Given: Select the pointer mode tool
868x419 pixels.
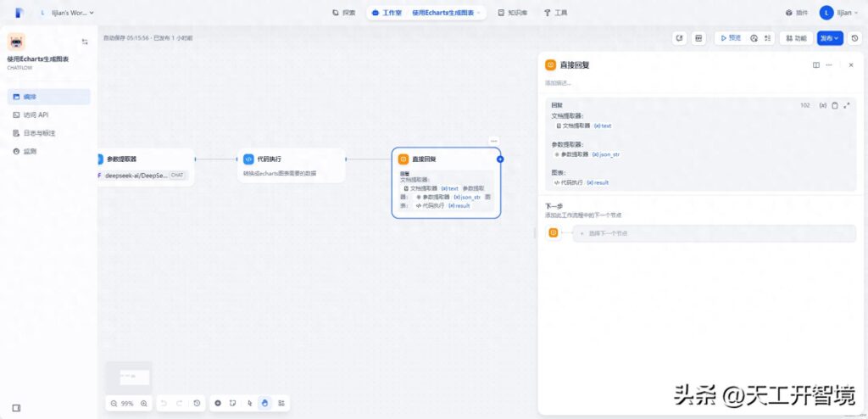Looking at the screenshot, I should 249,403.
